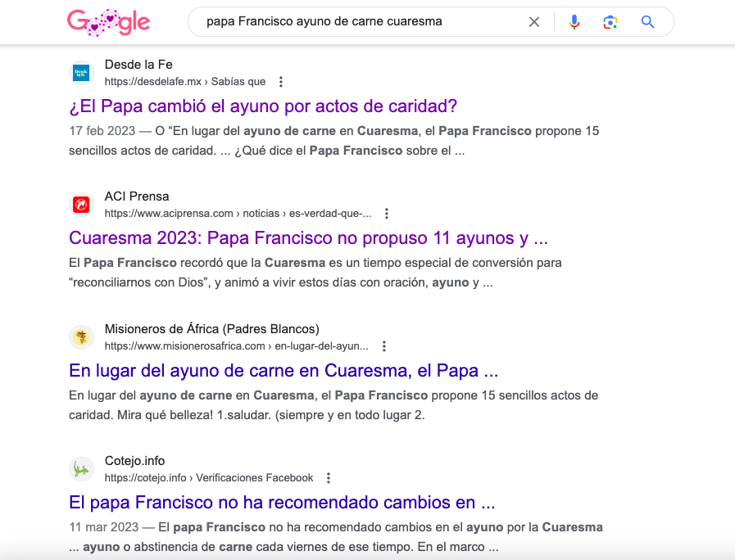
Task: Open Google Lens image search
Action: (610, 22)
